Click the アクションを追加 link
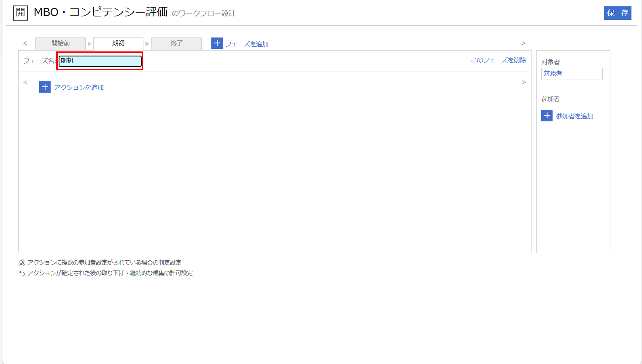The image size is (642, 364). pos(79,88)
